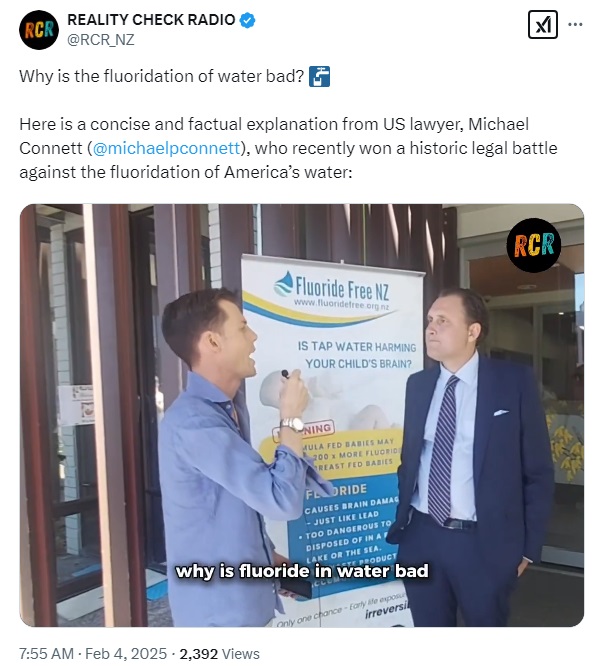This screenshot has width=600, height=666.
Task: Open the @RCR_NZ handle link
Action: 101,40
